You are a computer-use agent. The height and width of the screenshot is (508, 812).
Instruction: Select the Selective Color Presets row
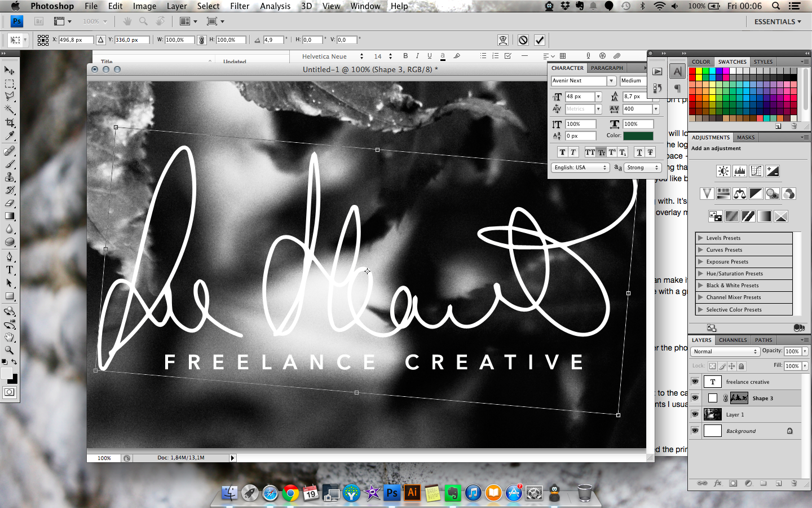tap(744, 309)
